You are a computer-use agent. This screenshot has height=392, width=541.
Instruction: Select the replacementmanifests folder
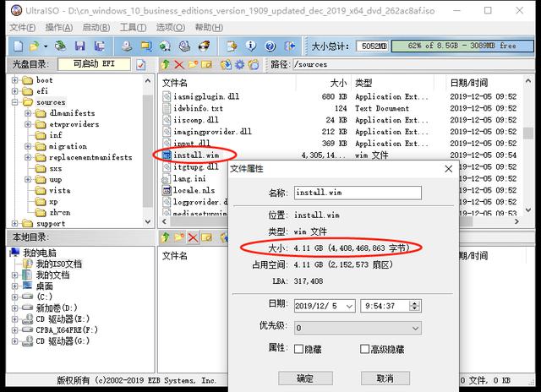click(90, 157)
